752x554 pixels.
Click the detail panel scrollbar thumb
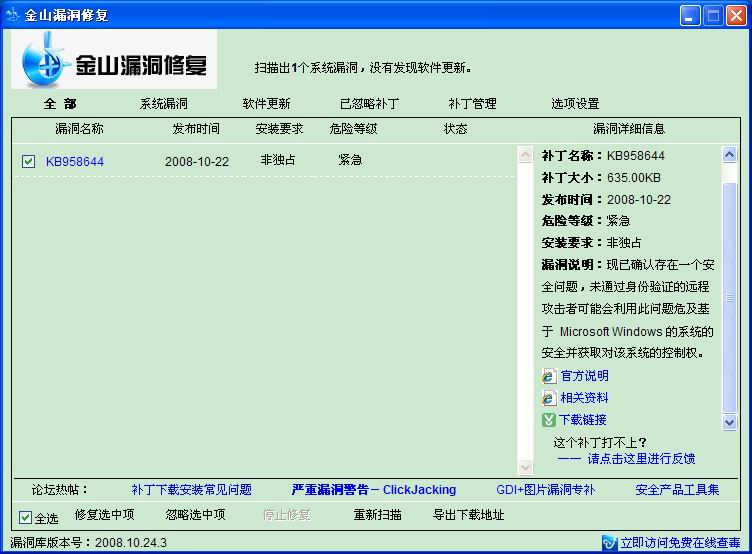729,298
